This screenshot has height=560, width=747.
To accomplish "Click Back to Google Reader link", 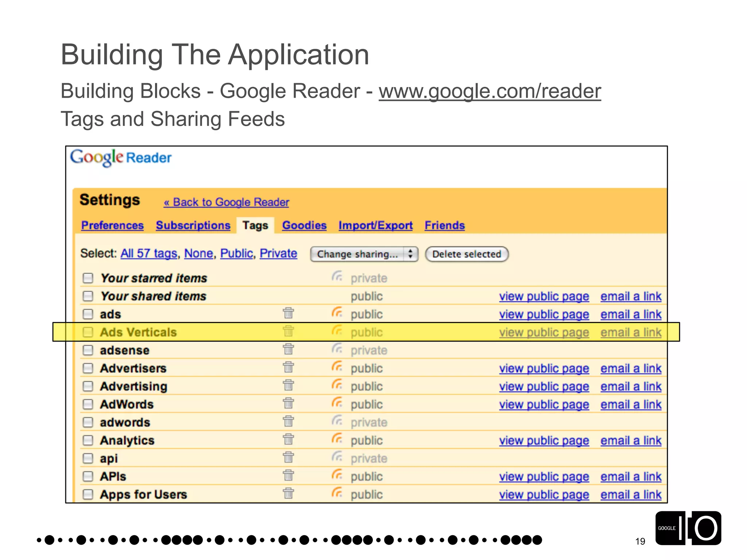I will tap(226, 202).
